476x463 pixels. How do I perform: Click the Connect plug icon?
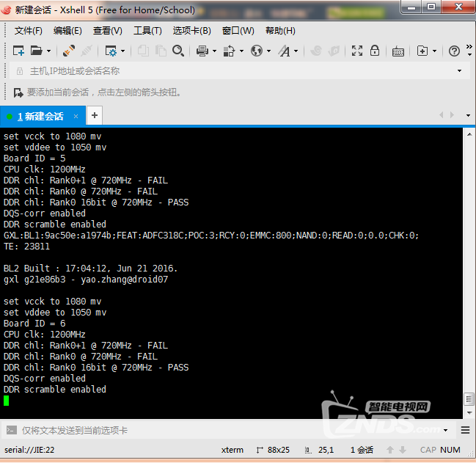(69, 51)
